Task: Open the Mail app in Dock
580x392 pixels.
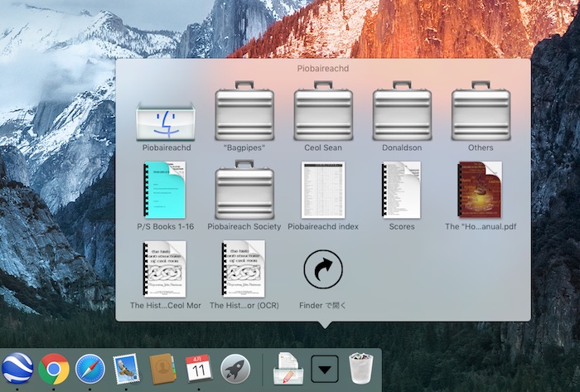Action: pos(126,367)
